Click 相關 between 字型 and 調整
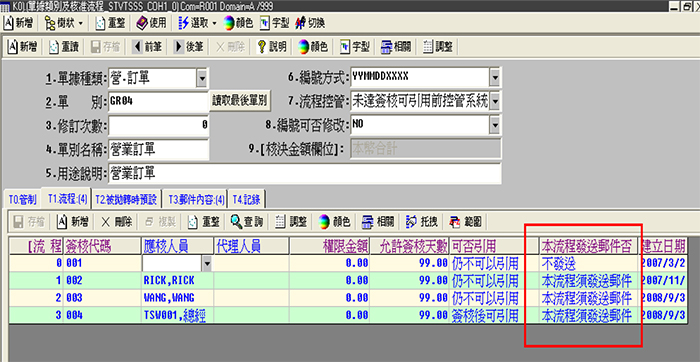700x362 pixels. (x=396, y=47)
